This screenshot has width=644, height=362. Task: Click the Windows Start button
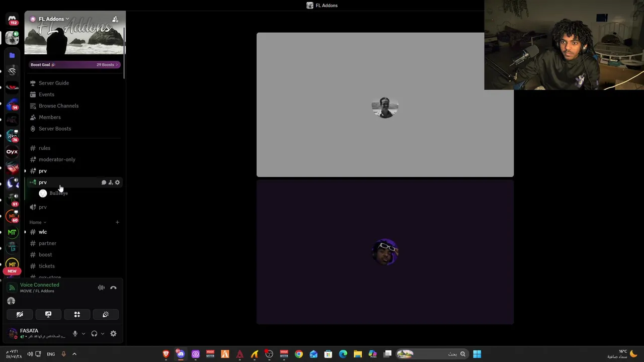click(477, 354)
